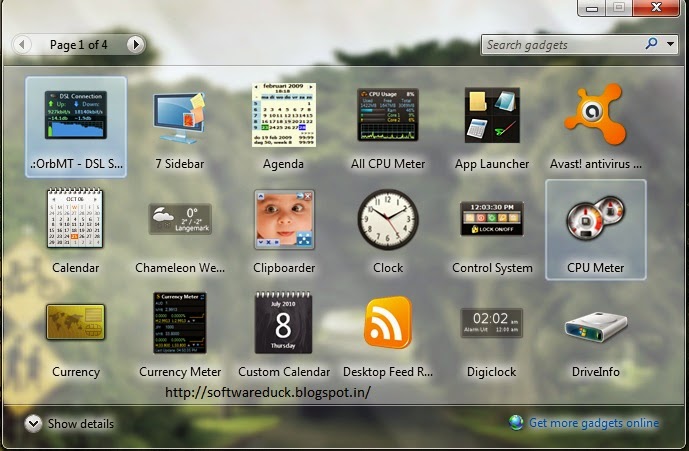Select the App Launcher gadget icon
Screen dimensions: 689x451
coord(492,115)
